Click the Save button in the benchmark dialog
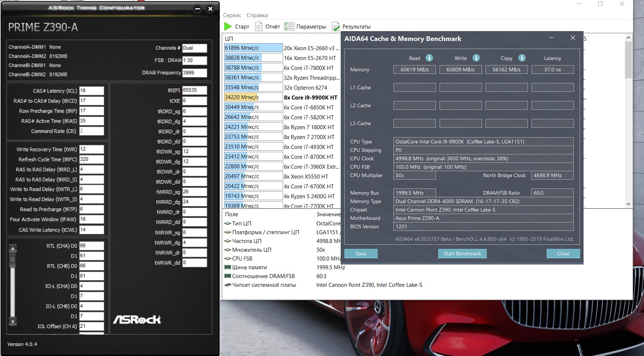 pos(361,254)
